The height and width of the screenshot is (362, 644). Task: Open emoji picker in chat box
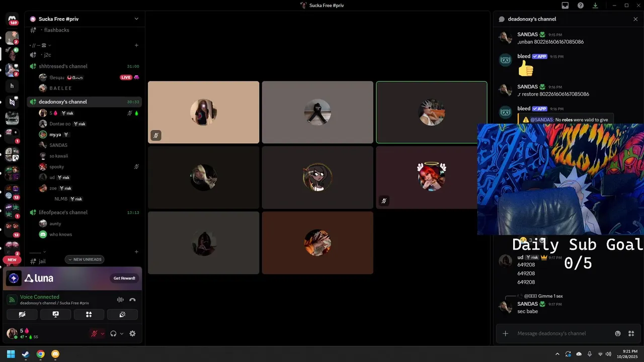[618, 333]
